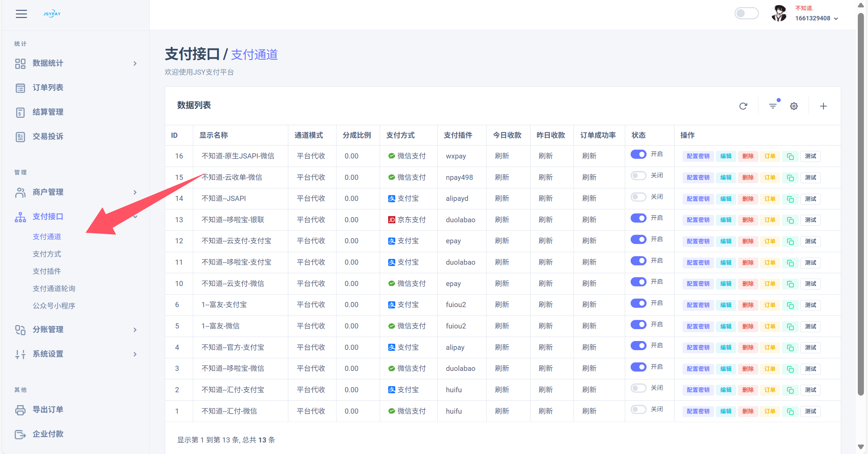Image resolution: width=868 pixels, height=454 pixels.
Task: Open the column settings gear icon
Action: (x=794, y=106)
